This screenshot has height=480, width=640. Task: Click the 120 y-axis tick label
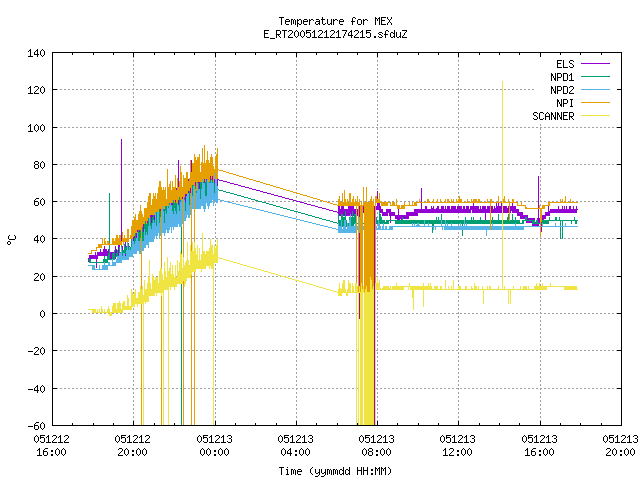[x=36, y=90]
